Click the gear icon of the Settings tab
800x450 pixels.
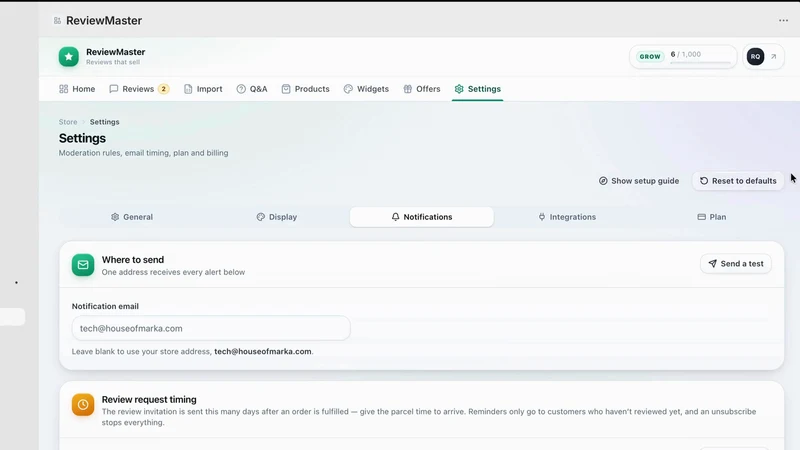[459, 89]
